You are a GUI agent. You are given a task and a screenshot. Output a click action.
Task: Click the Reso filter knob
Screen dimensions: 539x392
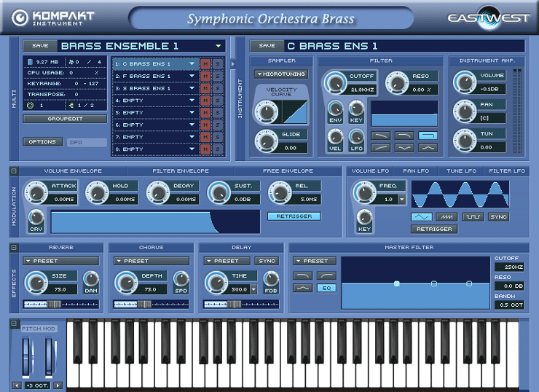click(398, 82)
